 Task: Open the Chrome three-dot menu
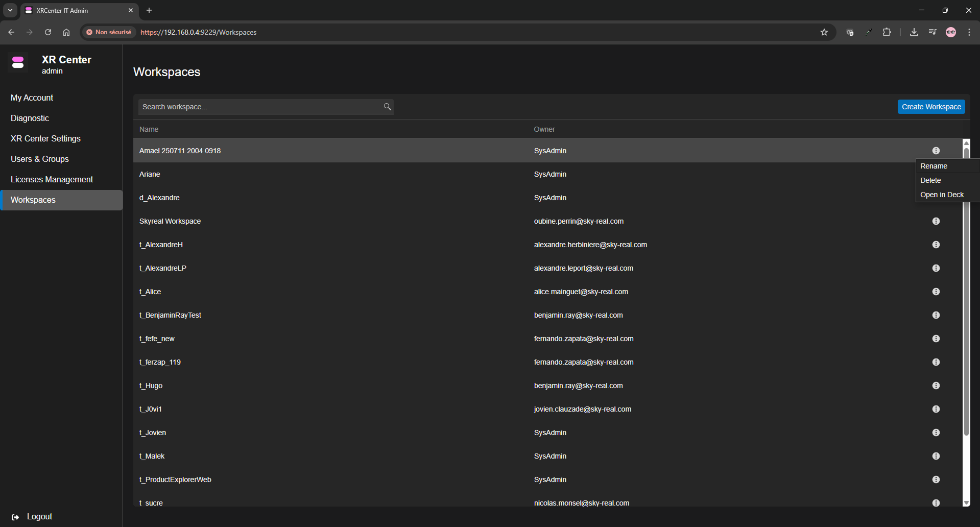tap(969, 32)
